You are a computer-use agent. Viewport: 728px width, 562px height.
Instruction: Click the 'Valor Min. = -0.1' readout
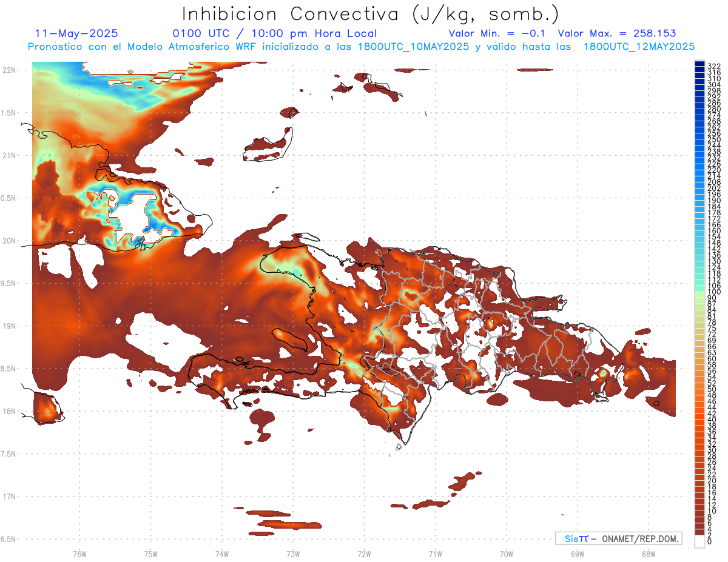tap(497, 33)
